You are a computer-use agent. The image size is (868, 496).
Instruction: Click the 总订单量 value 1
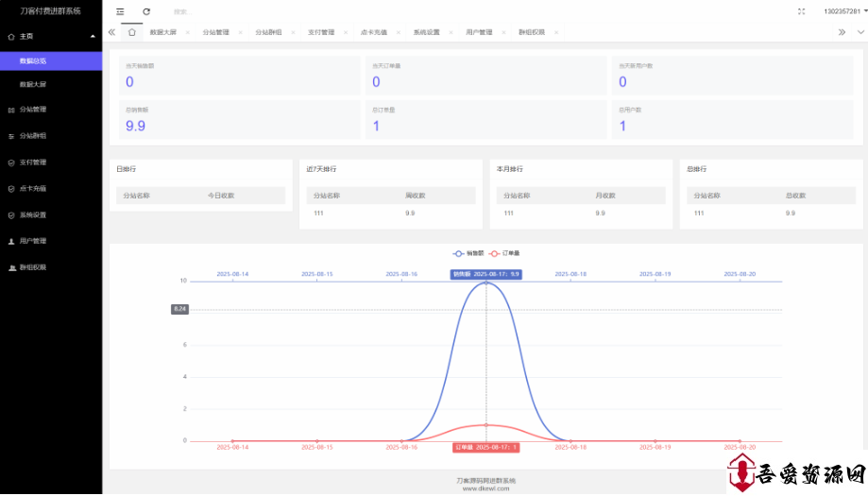point(376,127)
